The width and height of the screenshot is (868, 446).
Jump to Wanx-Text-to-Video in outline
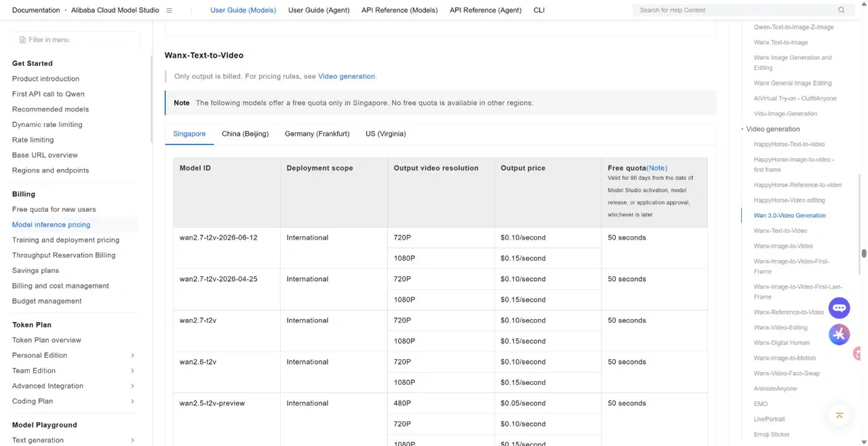(x=780, y=231)
